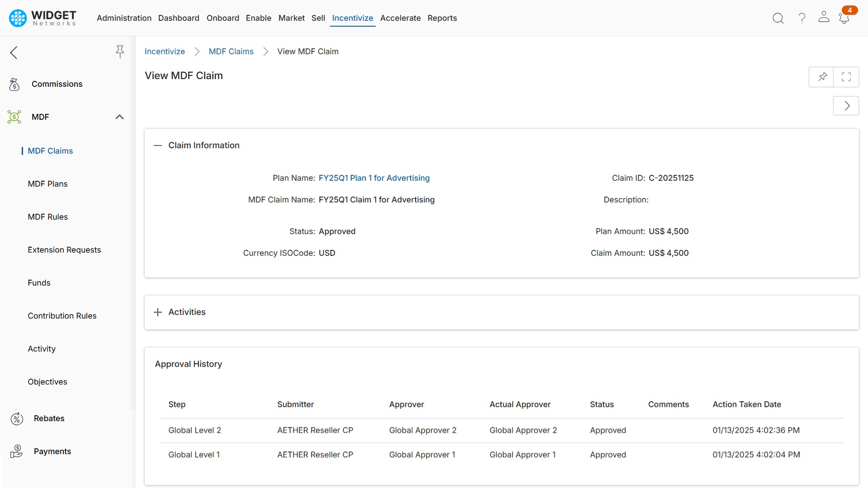
Task: Switch to the Reports menu item
Action: (x=442, y=18)
